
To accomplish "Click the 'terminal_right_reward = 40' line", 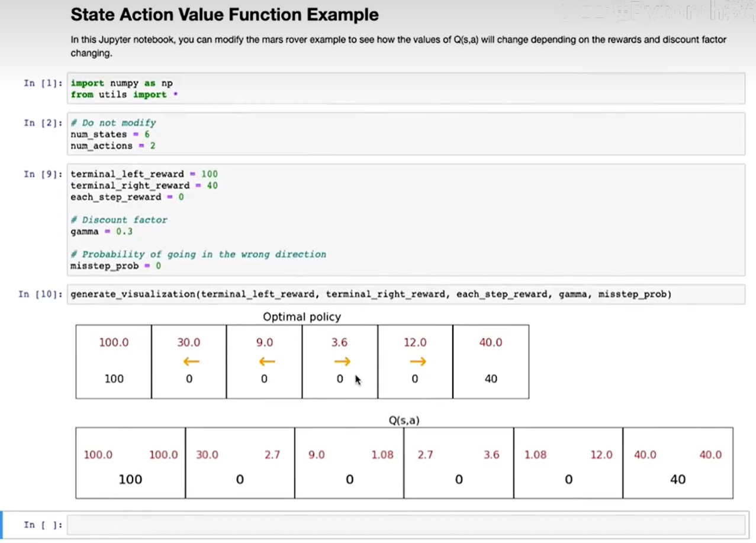I will point(144,186).
